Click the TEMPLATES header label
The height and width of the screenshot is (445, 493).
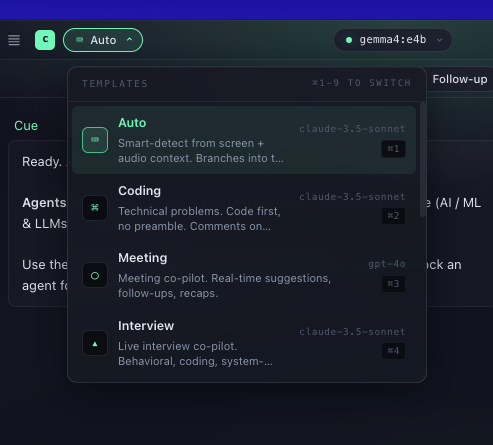pyautogui.click(x=115, y=84)
